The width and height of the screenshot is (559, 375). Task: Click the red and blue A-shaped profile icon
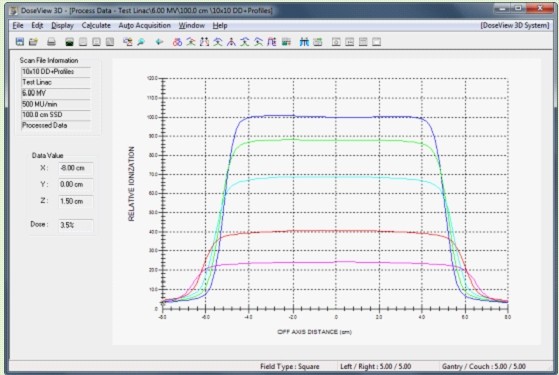(x=231, y=42)
